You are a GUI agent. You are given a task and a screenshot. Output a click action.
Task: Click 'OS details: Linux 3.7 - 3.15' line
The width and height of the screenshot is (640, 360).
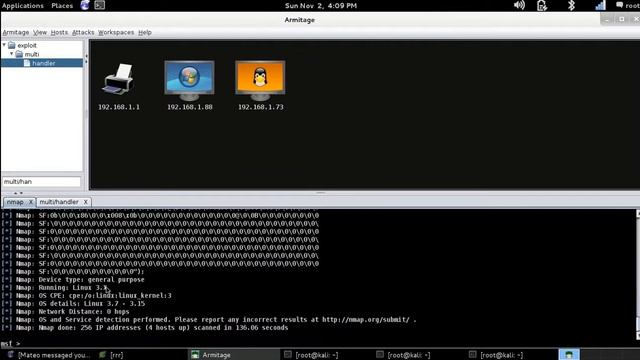[x=91, y=304]
